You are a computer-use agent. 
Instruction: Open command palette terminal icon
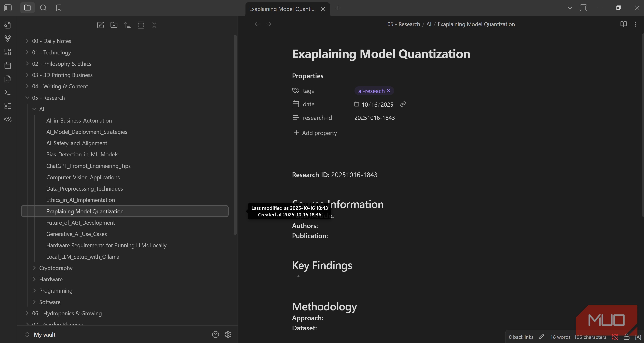tap(8, 92)
